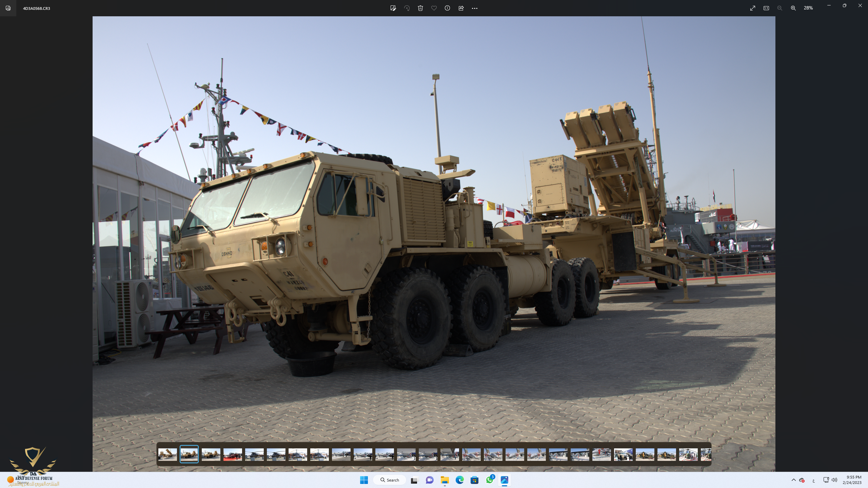This screenshot has width=868, height=488.
Task: Open the See more three-dots menu
Action: (x=475, y=8)
